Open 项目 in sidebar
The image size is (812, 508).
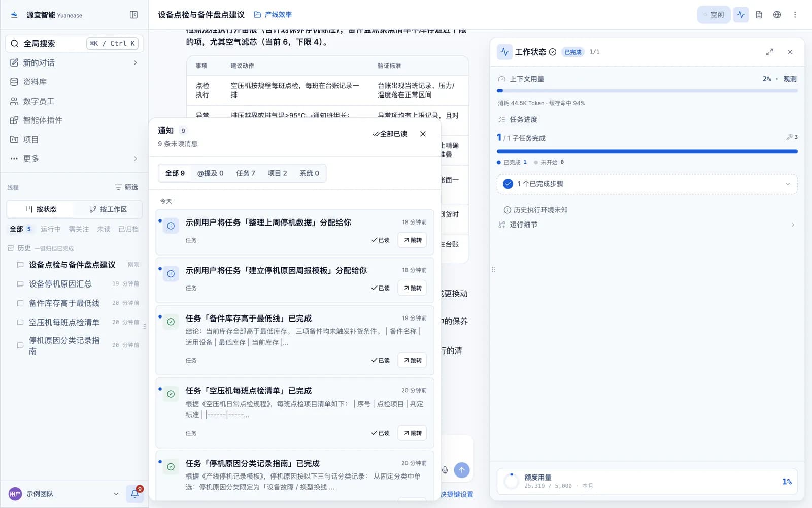tap(75, 139)
